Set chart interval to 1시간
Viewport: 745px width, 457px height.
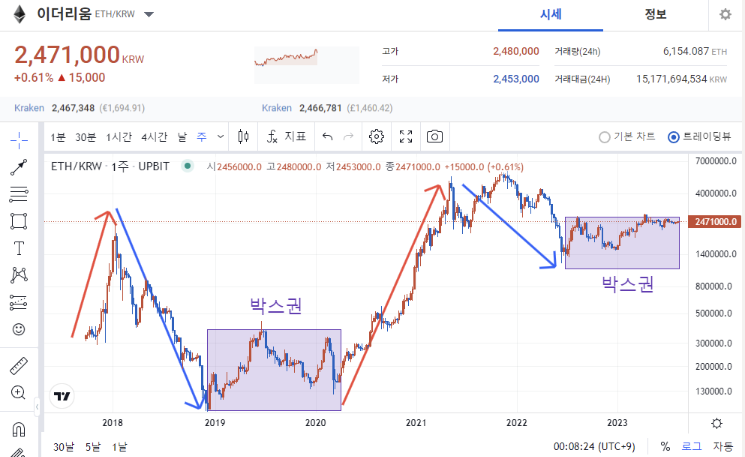[x=119, y=137]
